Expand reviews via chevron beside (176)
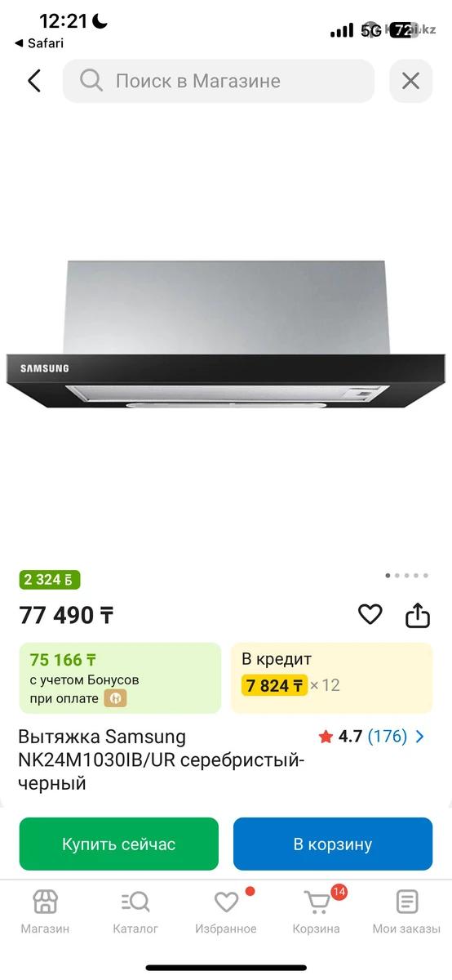 (420, 737)
